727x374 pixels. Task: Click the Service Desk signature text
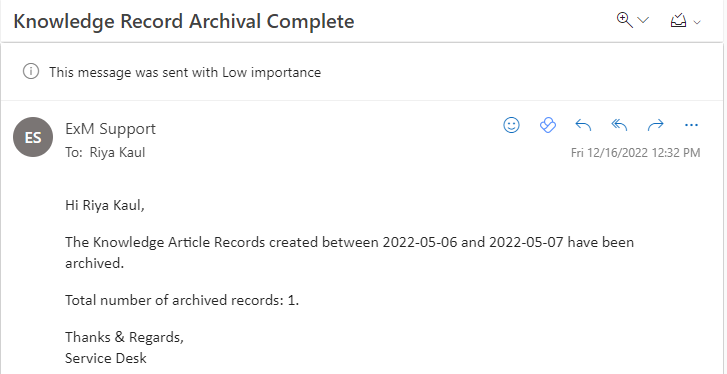(106, 358)
